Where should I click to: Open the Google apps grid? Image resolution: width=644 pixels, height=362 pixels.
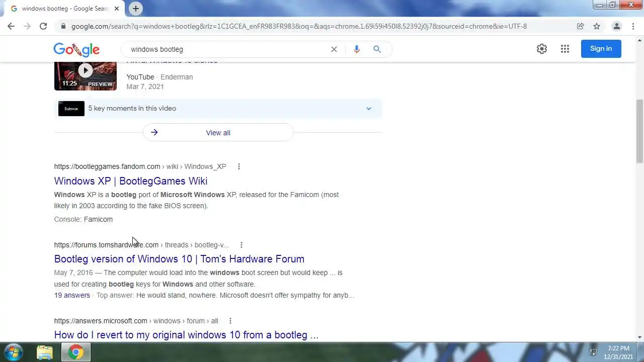(565, 49)
